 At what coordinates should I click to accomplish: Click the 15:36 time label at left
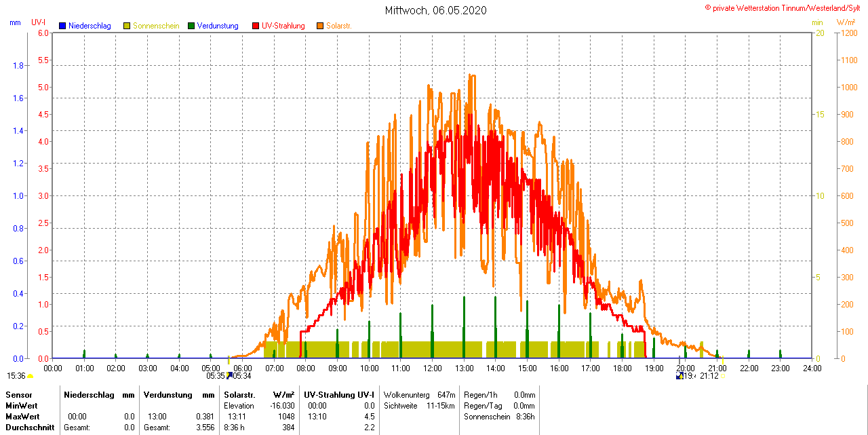tap(16, 376)
